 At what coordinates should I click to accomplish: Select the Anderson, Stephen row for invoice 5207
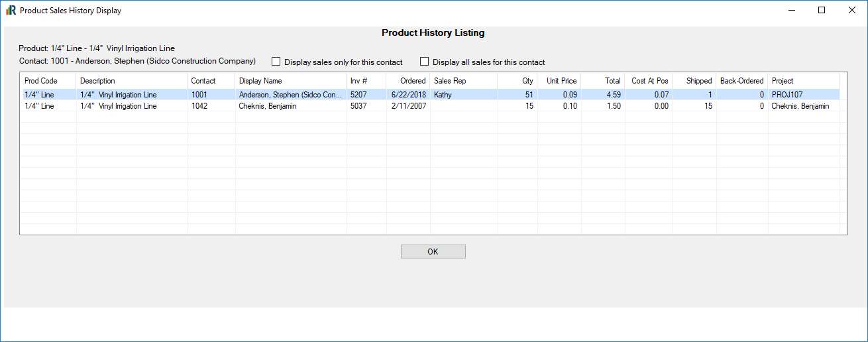click(430, 95)
